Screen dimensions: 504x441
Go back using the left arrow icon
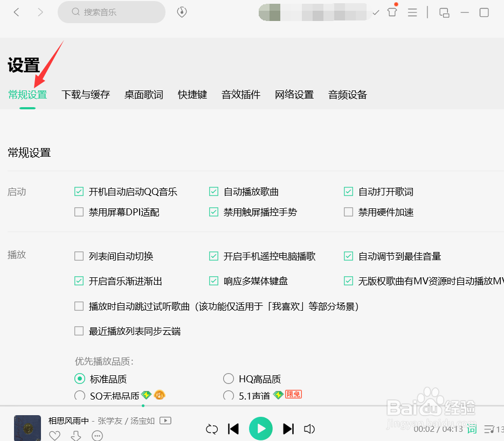[16, 12]
